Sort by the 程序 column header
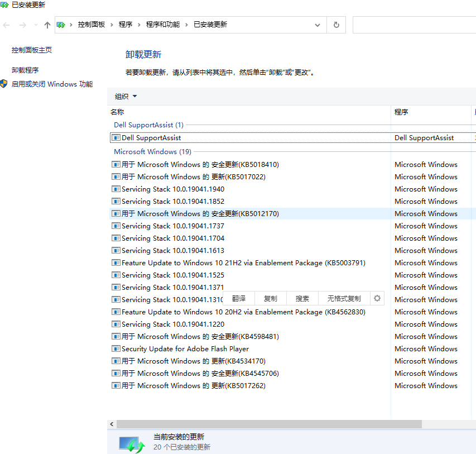This screenshot has height=454, width=476. click(x=401, y=112)
